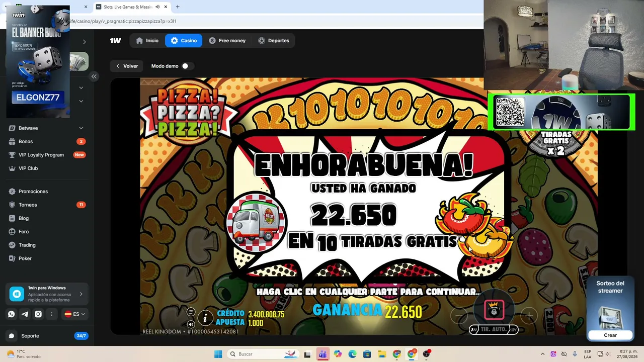Viewport: 644px width, 362px height.
Task: Switch to the Deportes tab
Action: point(273,41)
